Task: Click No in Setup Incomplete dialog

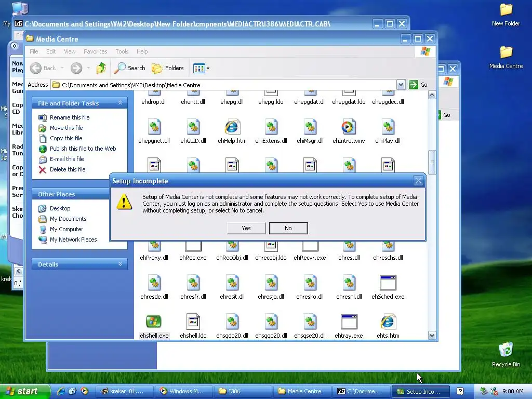Action: pyautogui.click(x=288, y=228)
